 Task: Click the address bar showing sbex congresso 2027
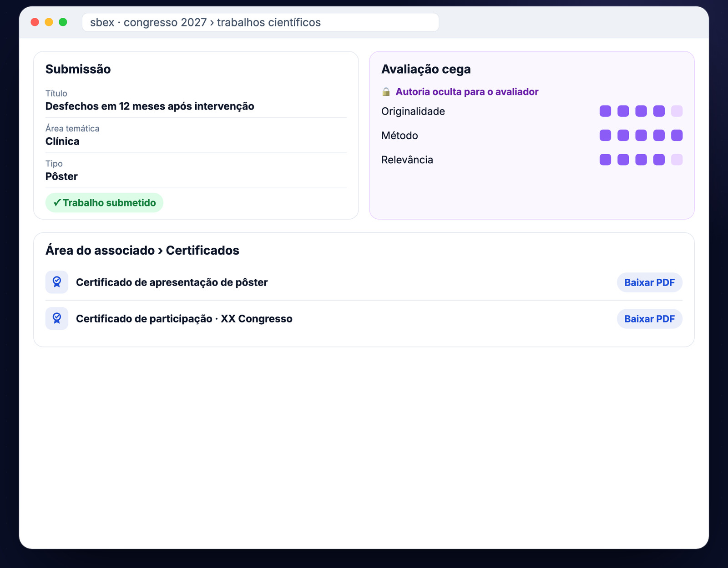pyautogui.click(x=260, y=22)
